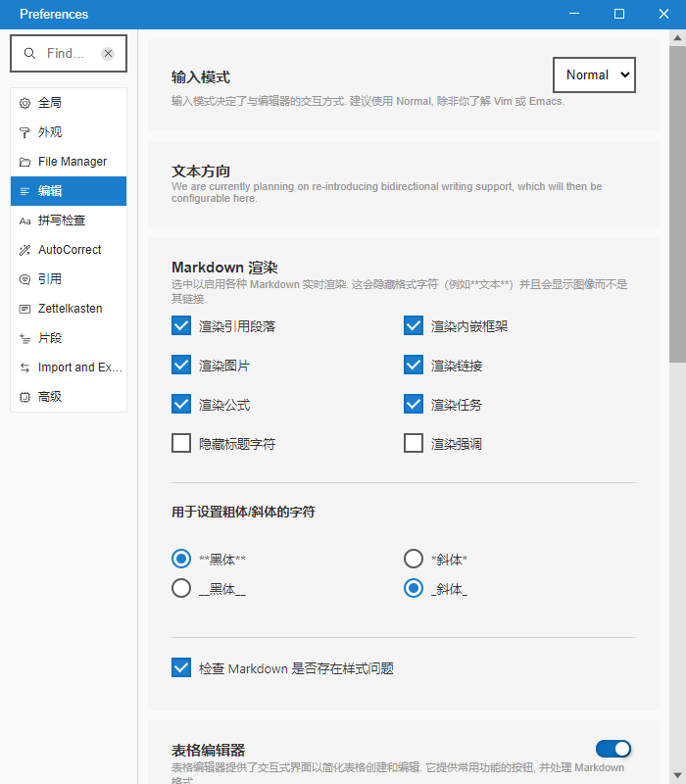Image resolution: width=686 pixels, height=784 pixels.
Task: Click the speech bubble icon beside 引用
Action: 24,279
